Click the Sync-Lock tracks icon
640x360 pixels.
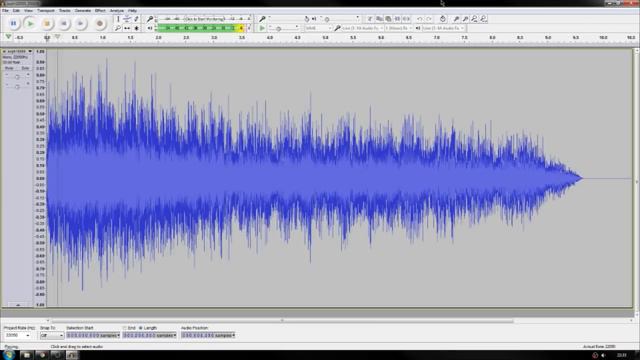click(443, 19)
